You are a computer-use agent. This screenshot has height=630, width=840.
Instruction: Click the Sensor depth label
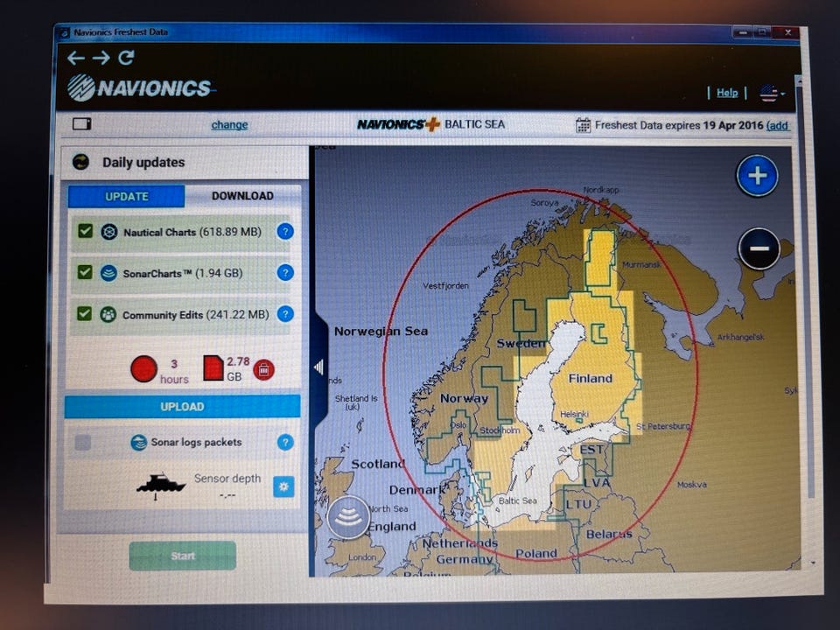[227, 479]
